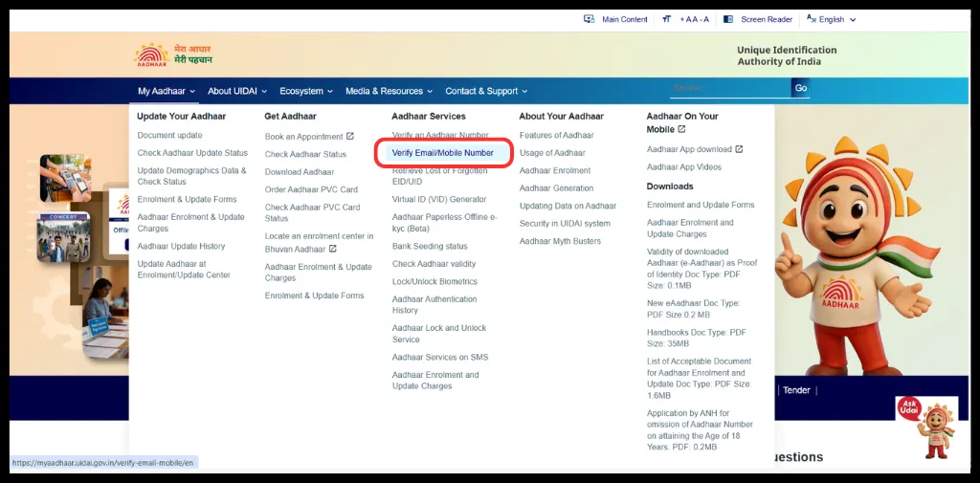The width and height of the screenshot is (980, 483).
Task: Open Verify an Aadhaar Number
Action: coord(440,135)
